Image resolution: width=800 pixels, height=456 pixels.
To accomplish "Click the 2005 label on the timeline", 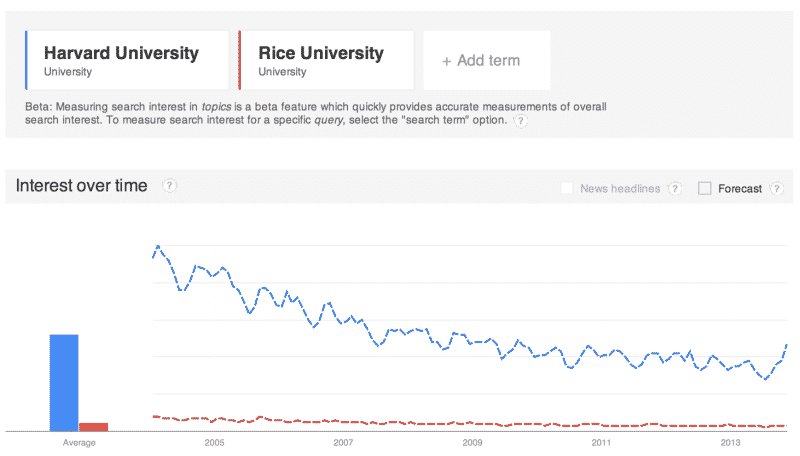I will pyautogui.click(x=214, y=441).
